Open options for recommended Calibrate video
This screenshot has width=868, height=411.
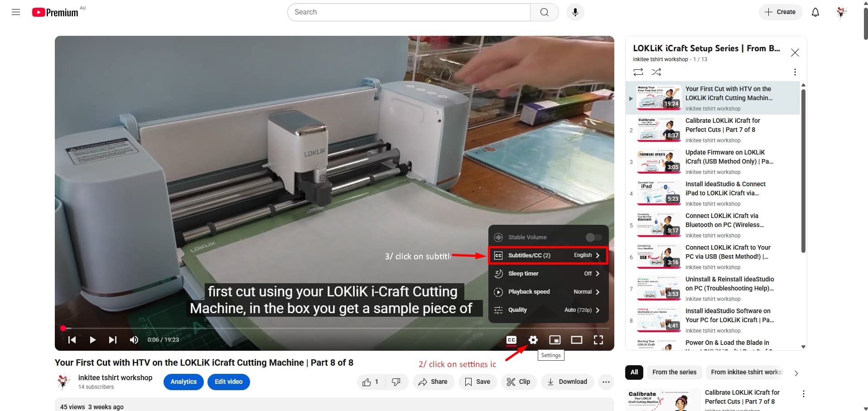coord(804,394)
